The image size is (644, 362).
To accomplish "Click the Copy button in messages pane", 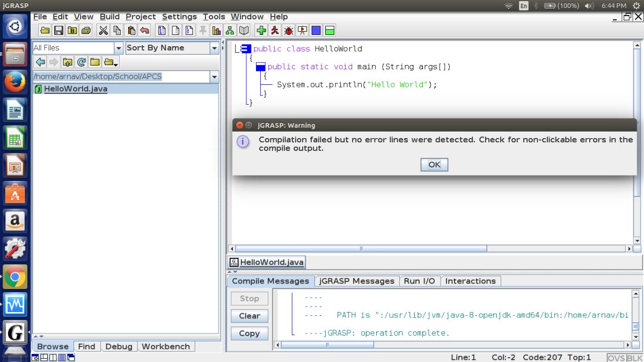I will (x=250, y=334).
